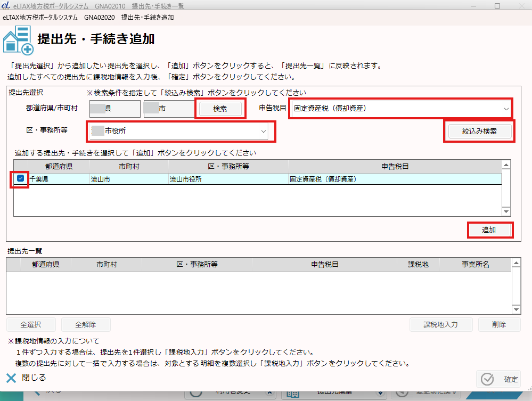Click the 全解除 button
This screenshot has width=532, height=401.
pyautogui.click(x=86, y=324)
